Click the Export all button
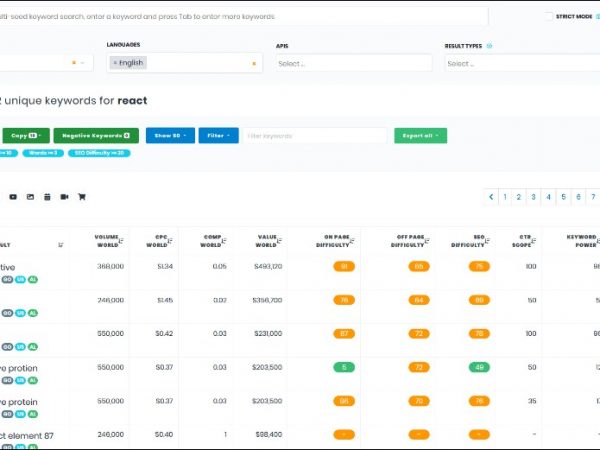600x450 pixels. tap(420, 135)
